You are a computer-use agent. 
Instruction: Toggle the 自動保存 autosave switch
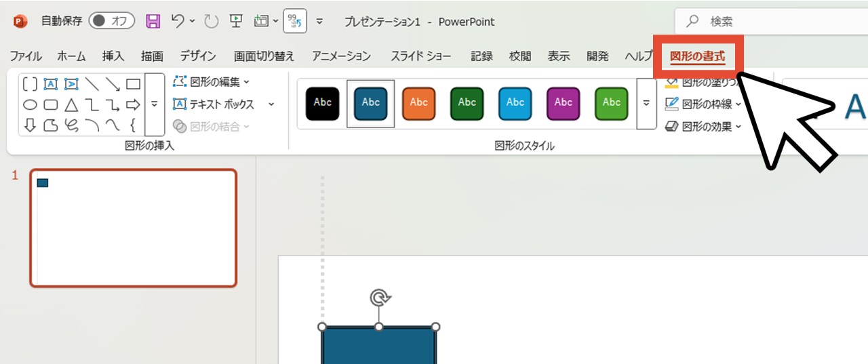pos(112,21)
